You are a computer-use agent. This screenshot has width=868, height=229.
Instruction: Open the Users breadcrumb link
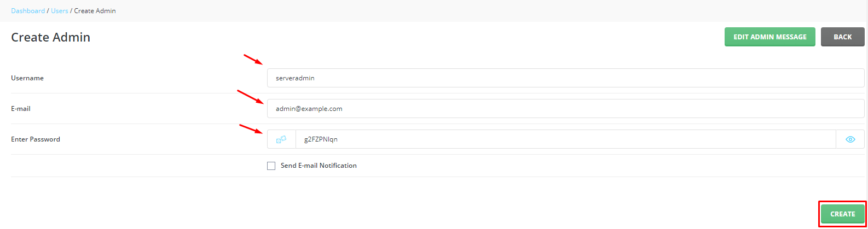point(60,11)
